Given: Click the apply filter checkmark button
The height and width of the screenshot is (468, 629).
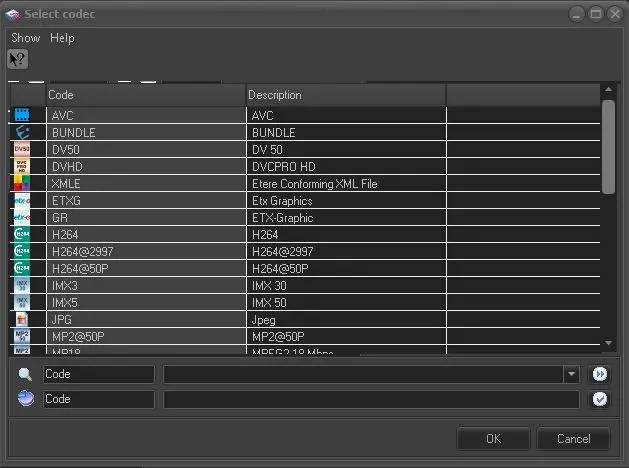Looking at the screenshot, I should point(600,399).
